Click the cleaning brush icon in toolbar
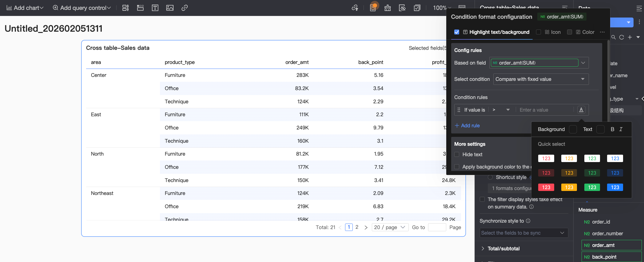The width and height of the screenshot is (644, 262). coord(388,8)
